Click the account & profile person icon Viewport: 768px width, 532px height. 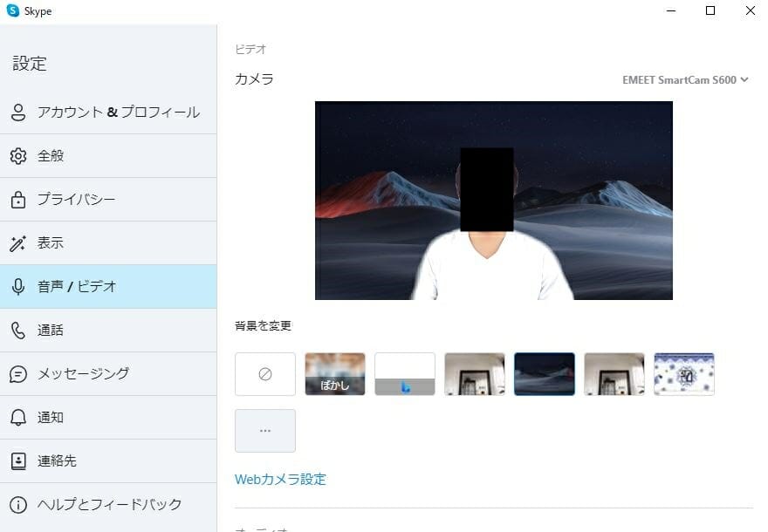[17, 113]
